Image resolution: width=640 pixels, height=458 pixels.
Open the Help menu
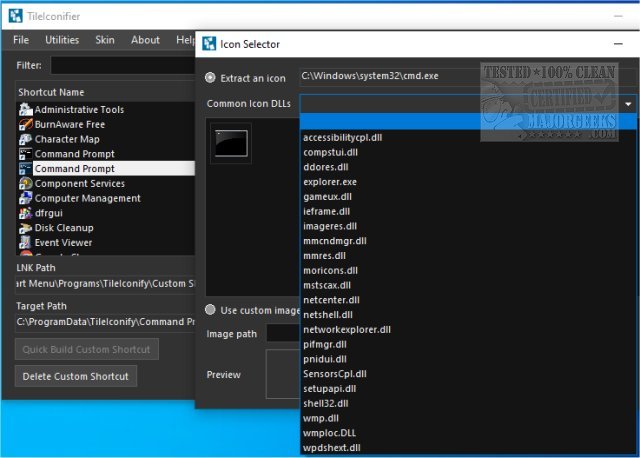(x=185, y=40)
